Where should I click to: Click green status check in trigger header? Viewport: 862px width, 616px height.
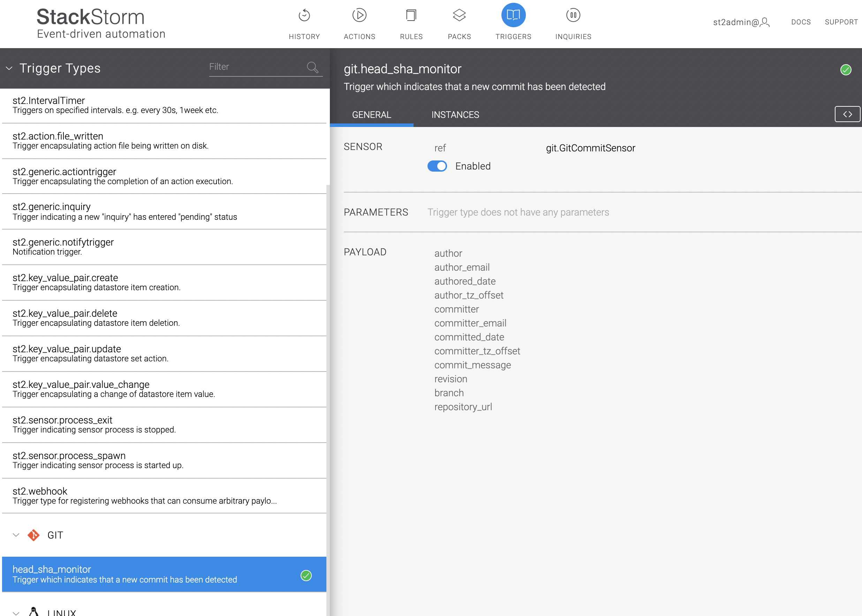coord(846,70)
